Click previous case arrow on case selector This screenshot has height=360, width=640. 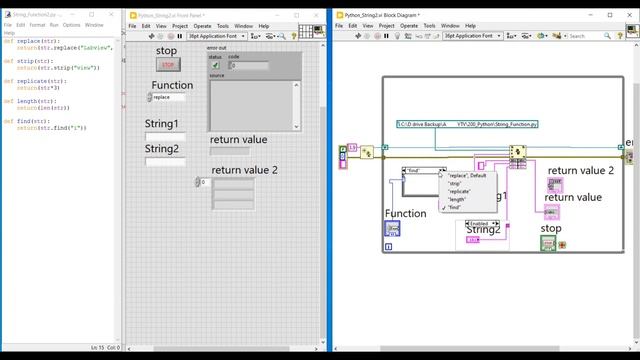click(x=404, y=171)
